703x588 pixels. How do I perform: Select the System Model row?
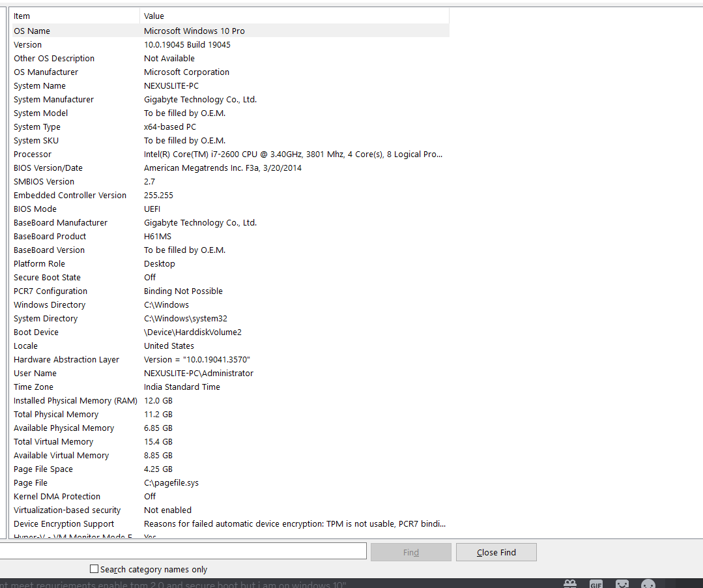229,113
